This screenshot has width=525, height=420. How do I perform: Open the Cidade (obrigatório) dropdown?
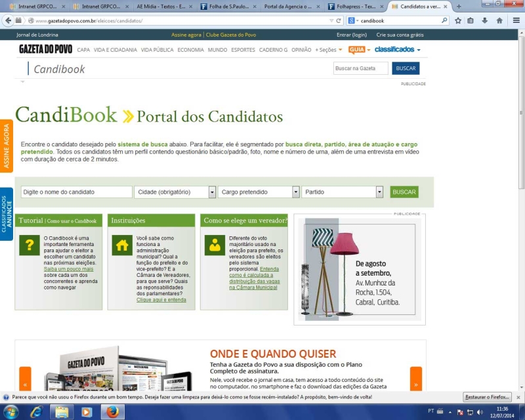(x=175, y=192)
